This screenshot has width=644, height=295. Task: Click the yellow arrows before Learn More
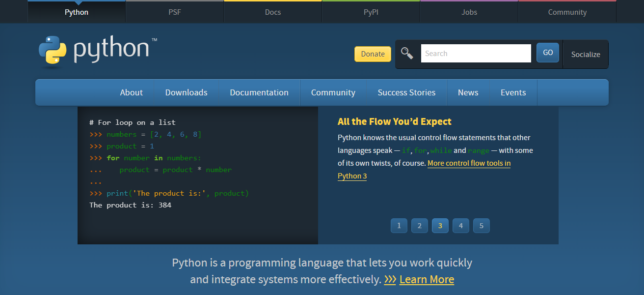point(390,280)
